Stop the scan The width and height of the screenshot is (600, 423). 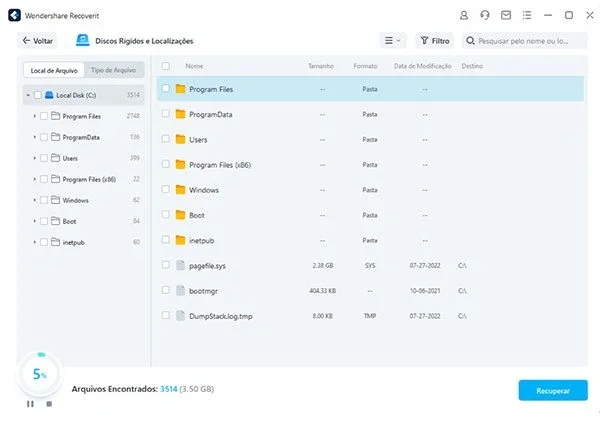pyautogui.click(x=49, y=404)
